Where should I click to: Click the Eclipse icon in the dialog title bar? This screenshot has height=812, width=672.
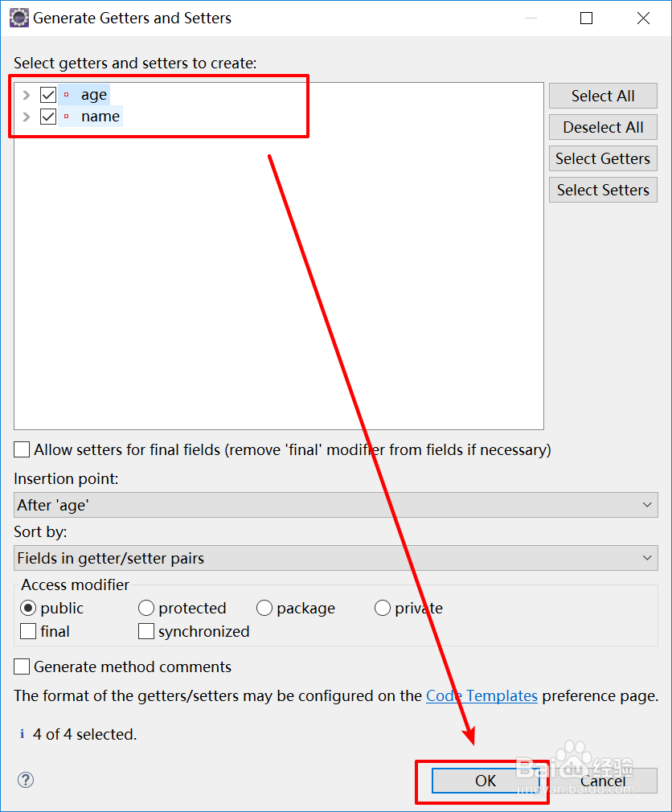coord(19,18)
